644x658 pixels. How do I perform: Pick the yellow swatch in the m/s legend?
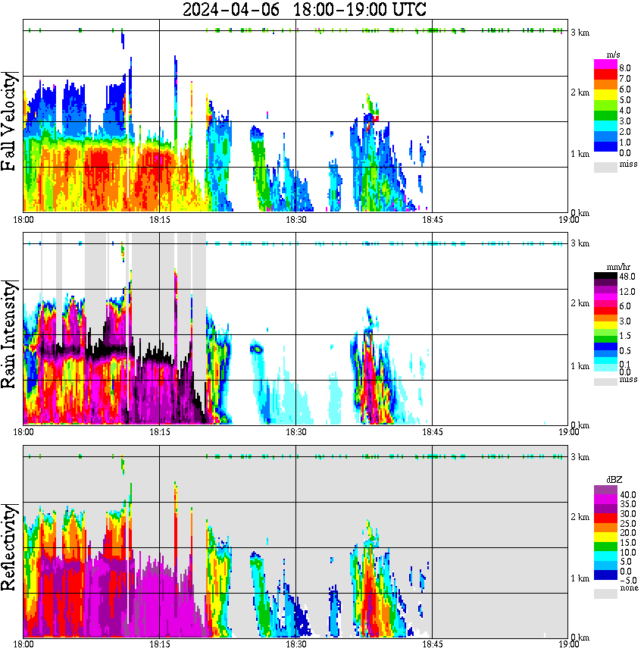(605, 95)
